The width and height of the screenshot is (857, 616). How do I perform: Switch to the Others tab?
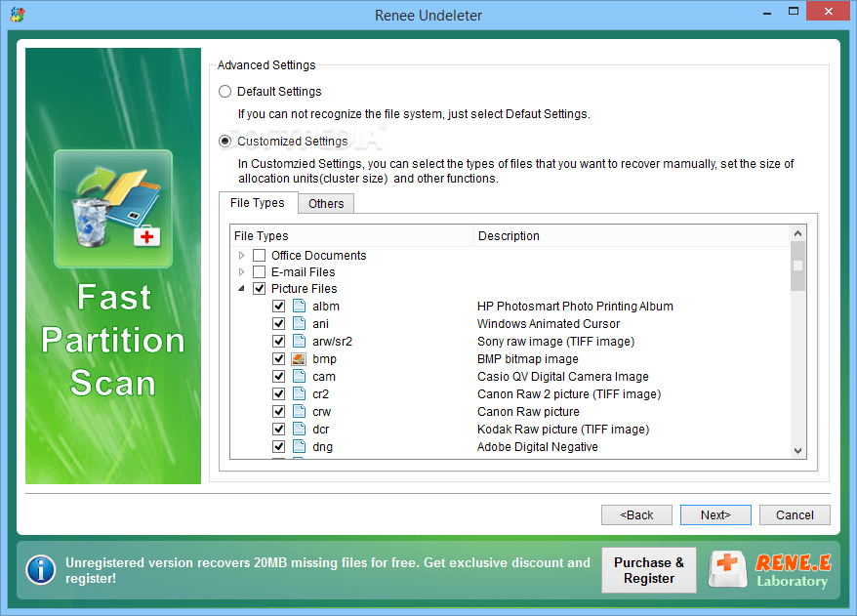[326, 203]
